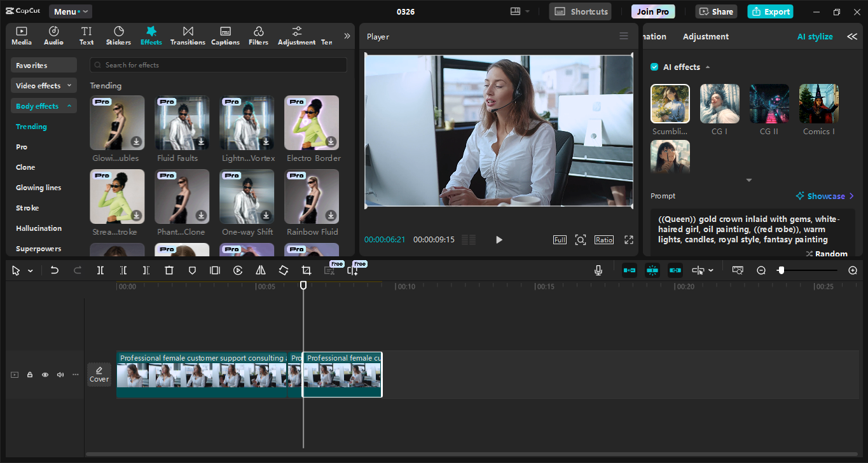Toggle the AI effects checkbox
Screen dimensions: 868x463
click(654, 66)
